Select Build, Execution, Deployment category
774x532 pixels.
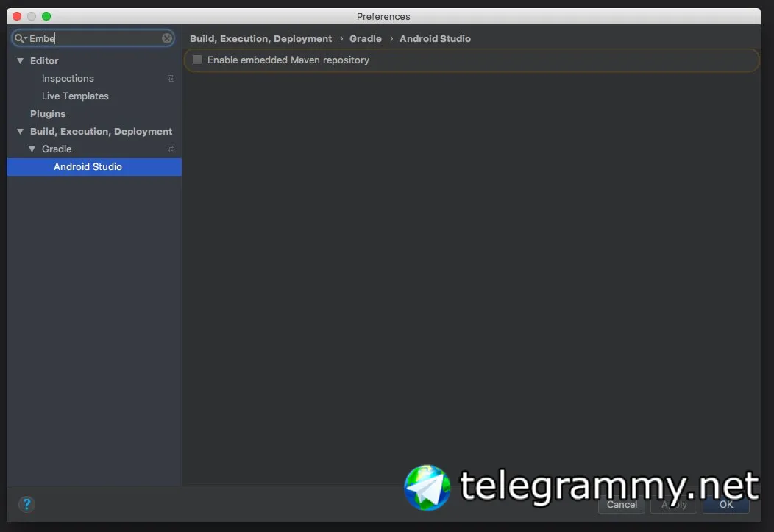(102, 131)
